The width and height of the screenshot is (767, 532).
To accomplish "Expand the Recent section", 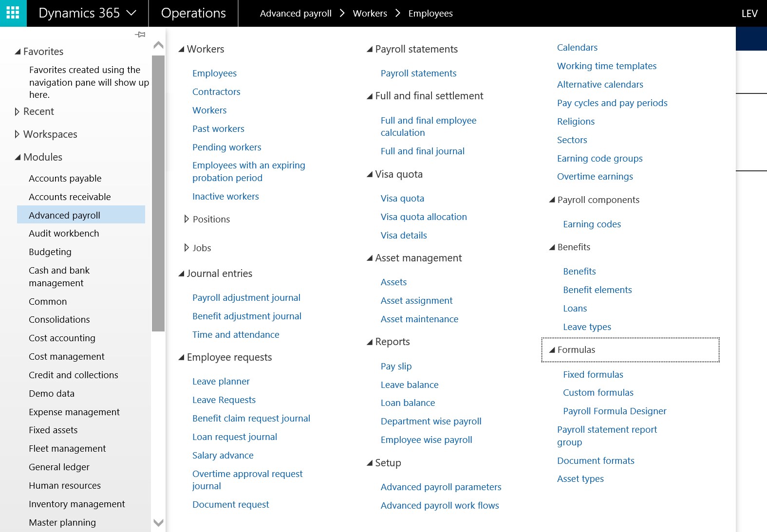I will point(18,111).
